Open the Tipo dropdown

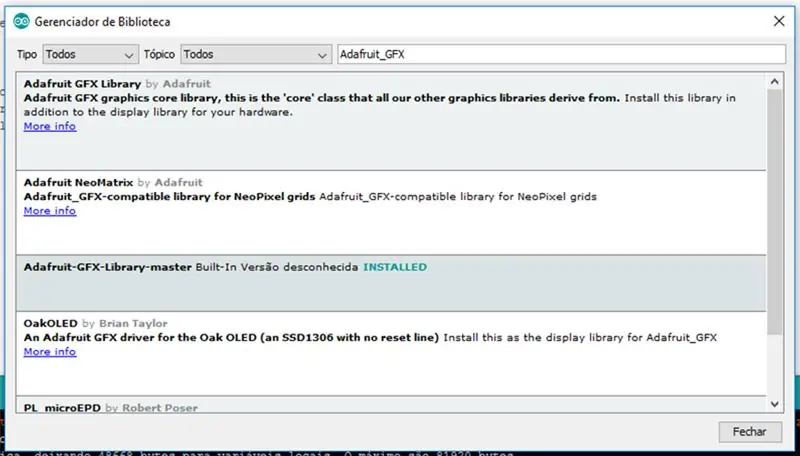[90, 54]
